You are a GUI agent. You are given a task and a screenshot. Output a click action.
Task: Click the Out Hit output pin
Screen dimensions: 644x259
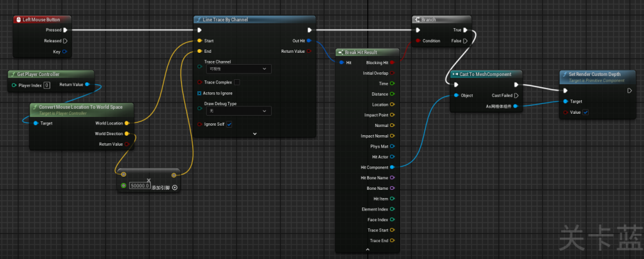click(x=309, y=41)
